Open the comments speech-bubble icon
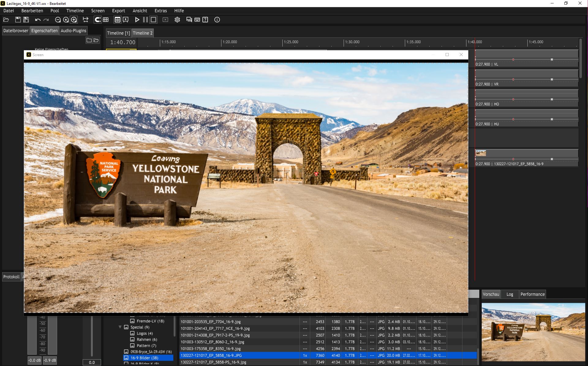Image resolution: width=588 pixels, height=366 pixels. (x=189, y=20)
